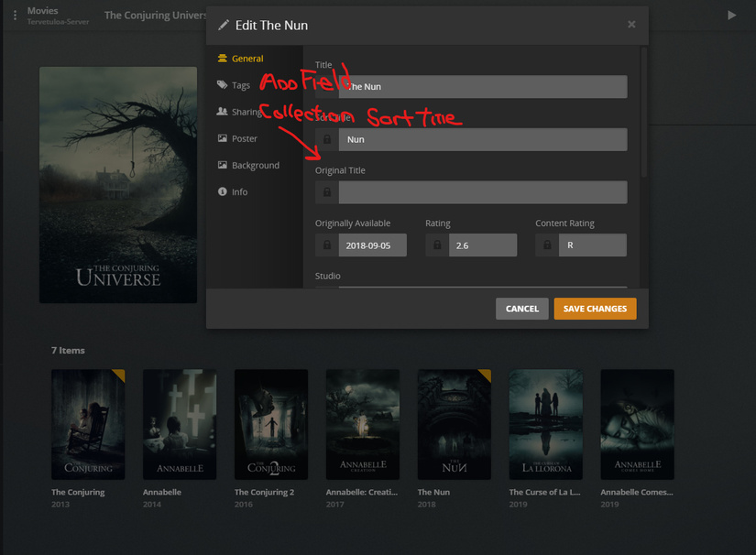Image resolution: width=756 pixels, height=555 pixels.
Task: Click The Conjuring Universe collection poster
Action: (118, 185)
